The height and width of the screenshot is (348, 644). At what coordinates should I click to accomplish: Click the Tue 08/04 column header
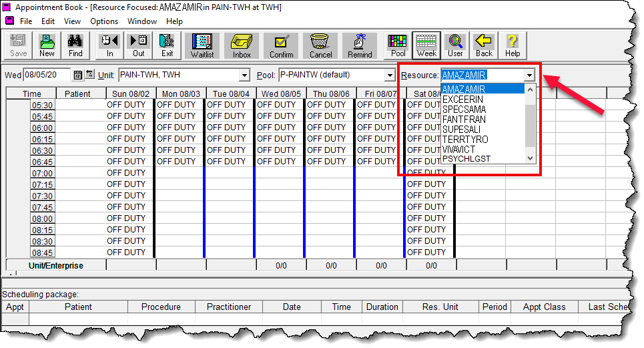231,94
